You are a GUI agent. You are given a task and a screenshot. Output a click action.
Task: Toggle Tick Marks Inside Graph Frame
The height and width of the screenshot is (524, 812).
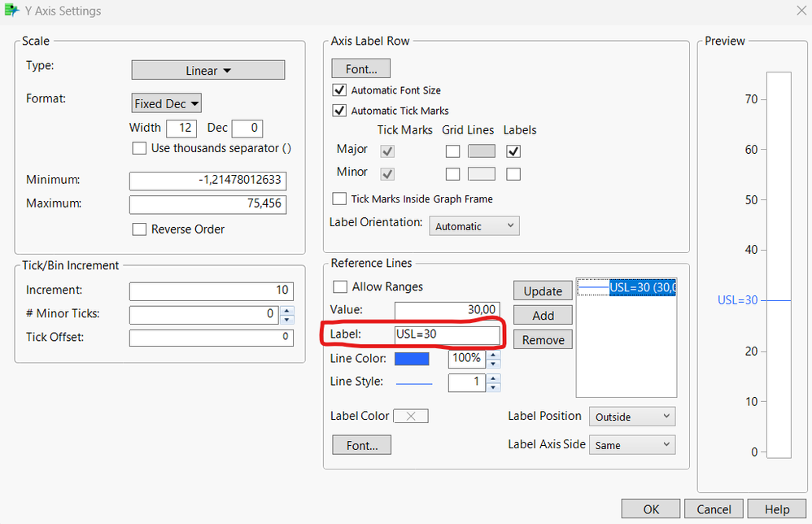[339, 199]
